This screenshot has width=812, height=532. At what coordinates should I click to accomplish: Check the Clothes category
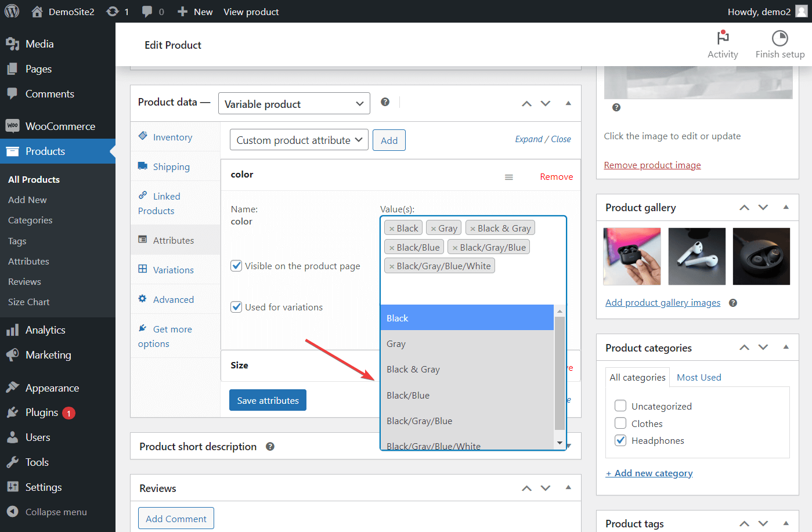coord(620,423)
